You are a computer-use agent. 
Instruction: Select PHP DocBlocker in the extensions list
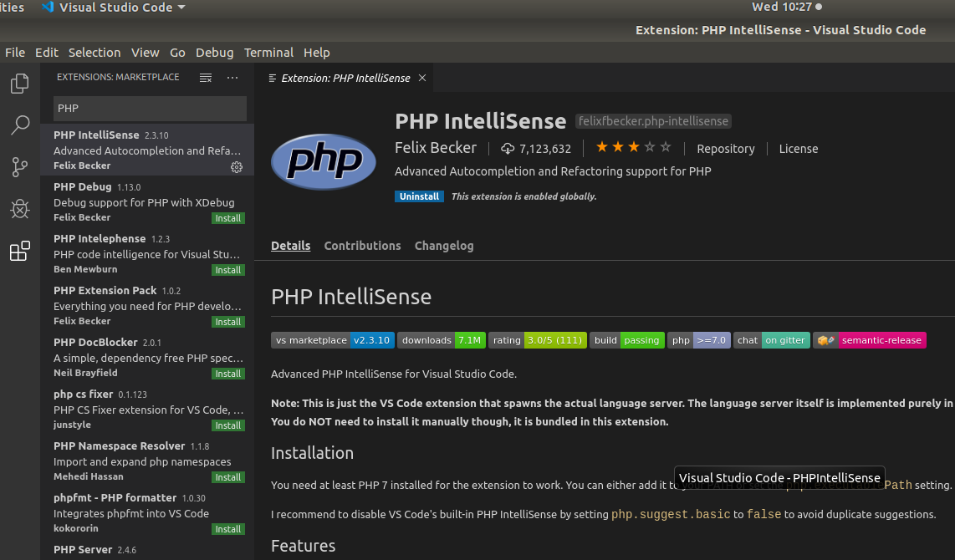pos(147,357)
